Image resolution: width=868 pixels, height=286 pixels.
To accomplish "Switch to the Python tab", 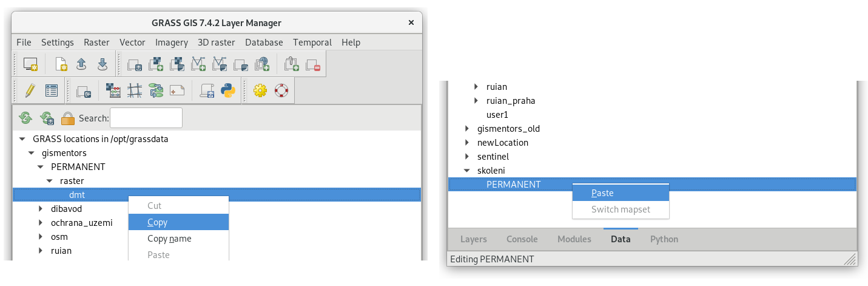I will (x=664, y=239).
